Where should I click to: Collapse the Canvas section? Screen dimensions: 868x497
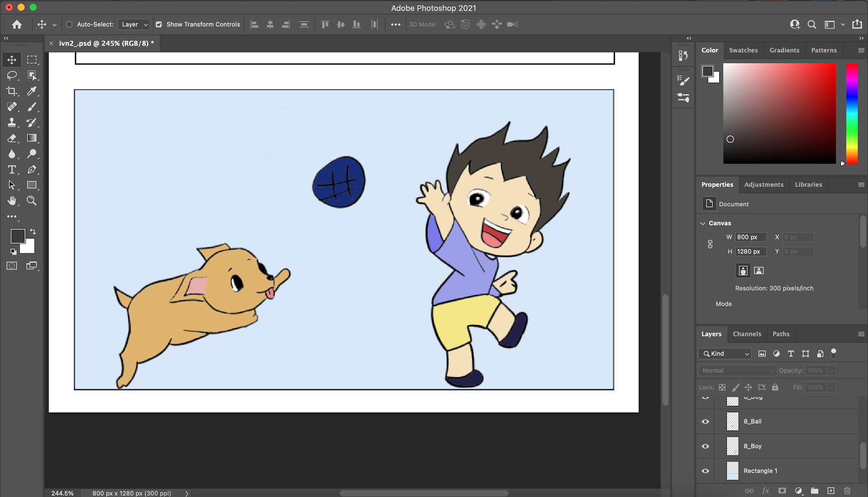[703, 223]
